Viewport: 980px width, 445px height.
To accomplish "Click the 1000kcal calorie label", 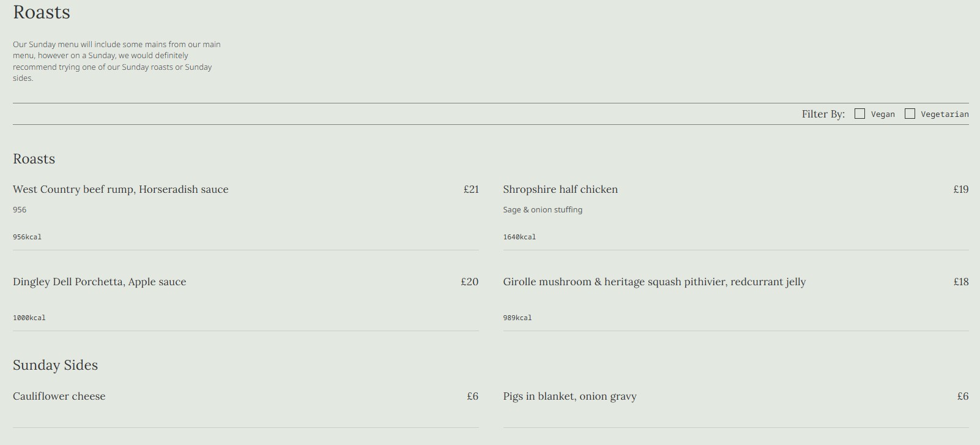I will [29, 318].
